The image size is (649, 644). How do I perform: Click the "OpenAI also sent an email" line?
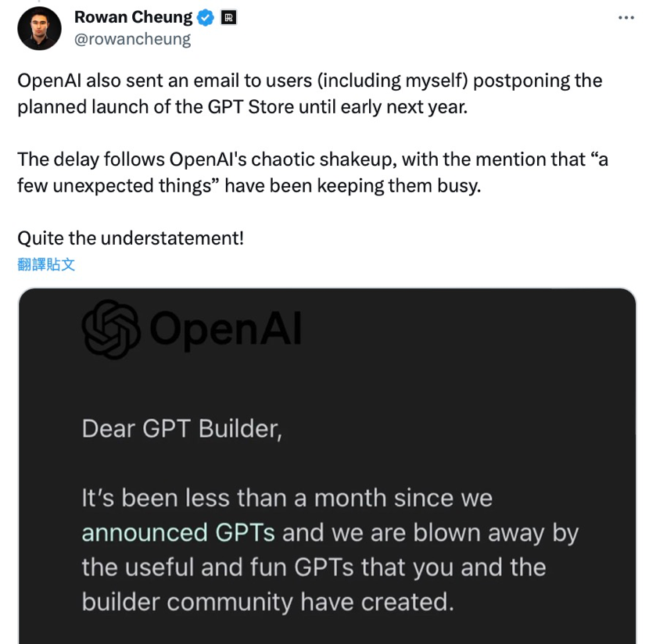pyautogui.click(x=310, y=81)
